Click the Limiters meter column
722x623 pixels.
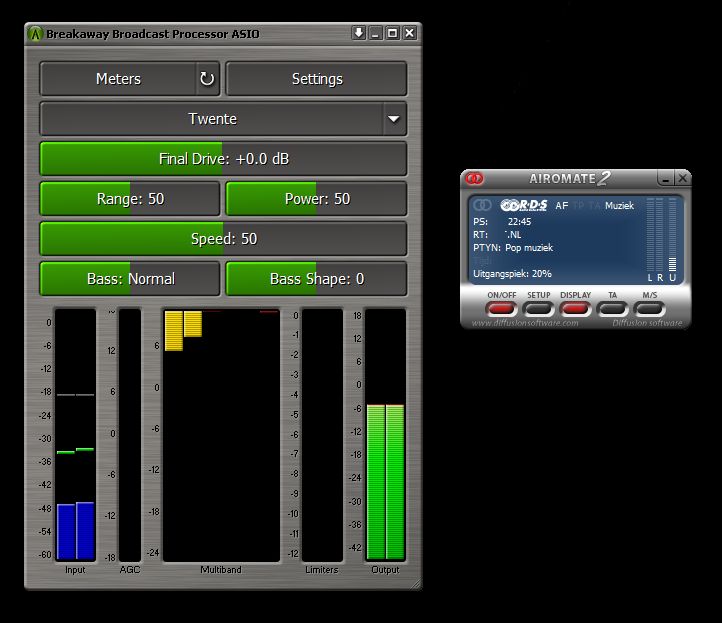click(x=322, y=435)
